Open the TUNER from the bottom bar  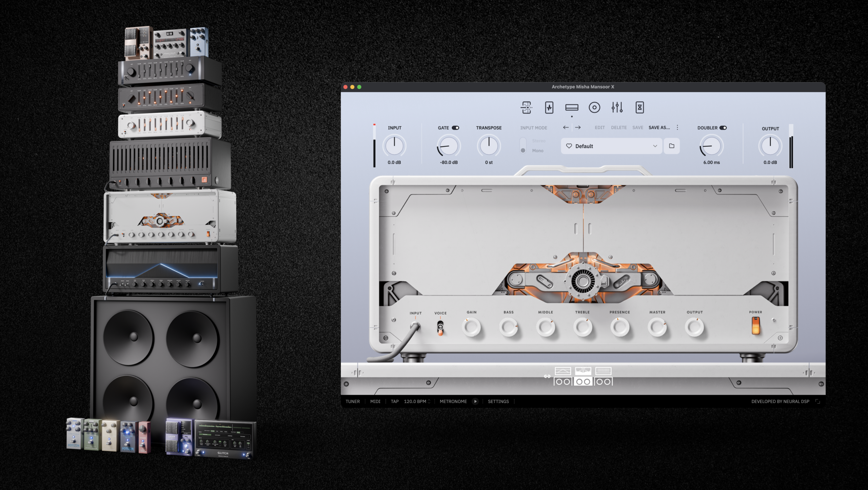(353, 401)
